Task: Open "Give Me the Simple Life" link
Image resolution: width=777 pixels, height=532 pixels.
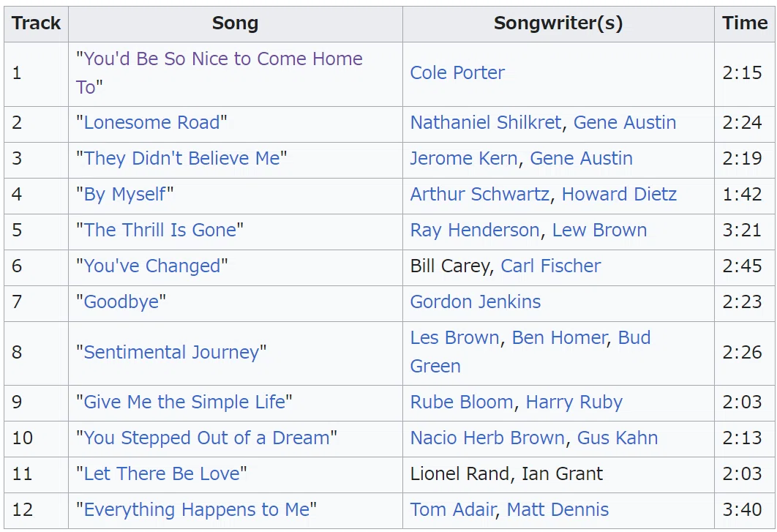Action: click(x=185, y=402)
